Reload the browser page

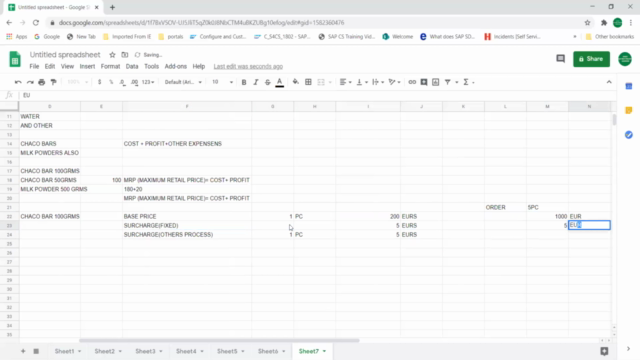(36, 22)
